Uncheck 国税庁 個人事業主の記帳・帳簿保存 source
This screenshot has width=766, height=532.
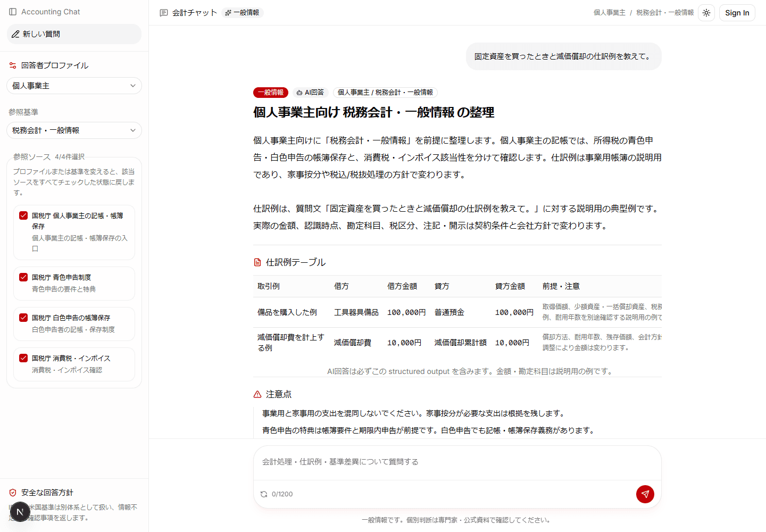pos(23,215)
